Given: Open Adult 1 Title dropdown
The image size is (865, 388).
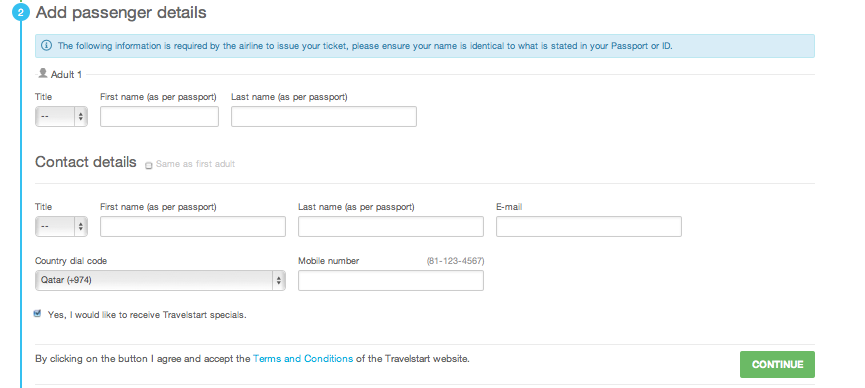Looking at the screenshot, I should tap(61, 116).
